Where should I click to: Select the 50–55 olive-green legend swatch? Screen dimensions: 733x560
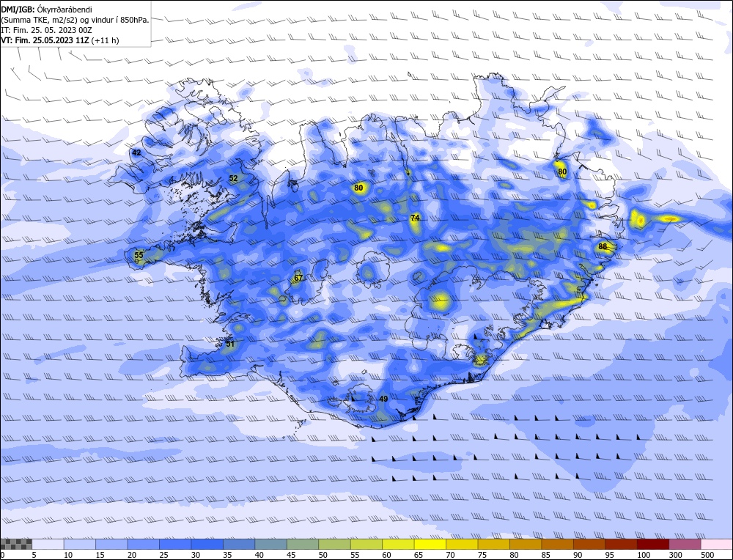click(x=334, y=544)
